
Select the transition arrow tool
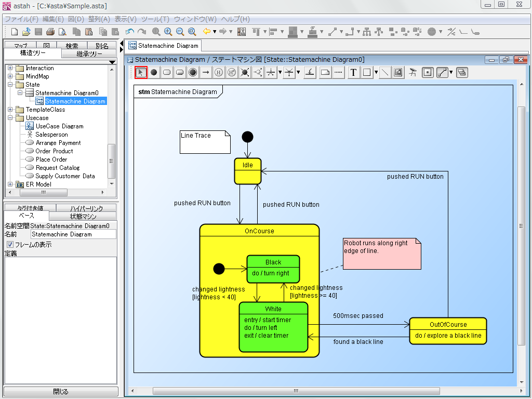coord(206,72)
